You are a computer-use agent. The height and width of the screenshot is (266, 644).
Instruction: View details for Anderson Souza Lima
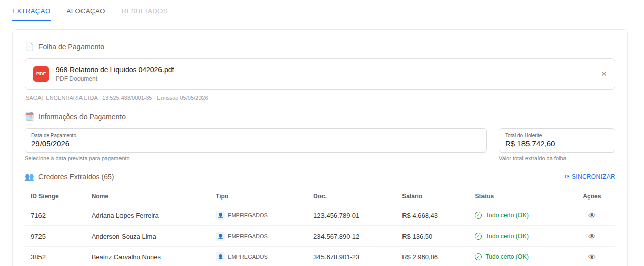click(x=592, y=236)
